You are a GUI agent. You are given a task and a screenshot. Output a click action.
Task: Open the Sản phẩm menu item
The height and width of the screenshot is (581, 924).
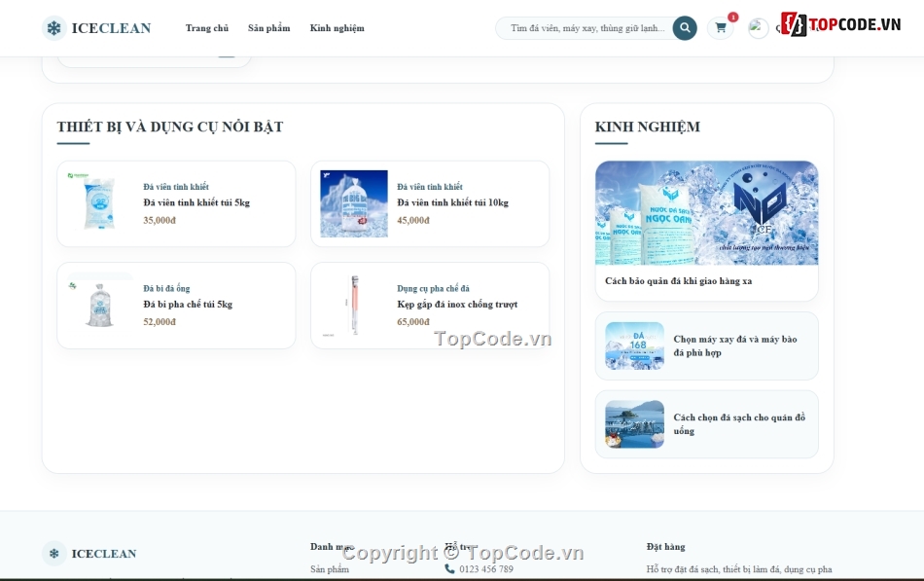pyautogui.click(x=268, y=27)
